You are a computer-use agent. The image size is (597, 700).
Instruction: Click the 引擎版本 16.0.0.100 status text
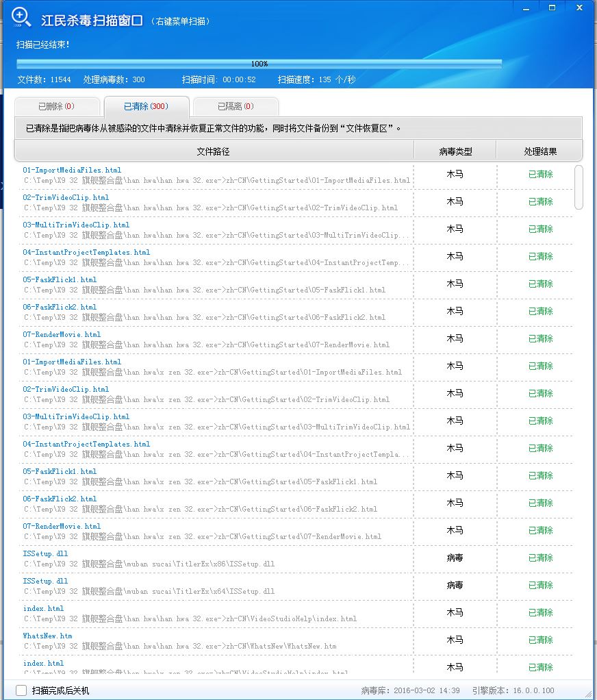513,690
